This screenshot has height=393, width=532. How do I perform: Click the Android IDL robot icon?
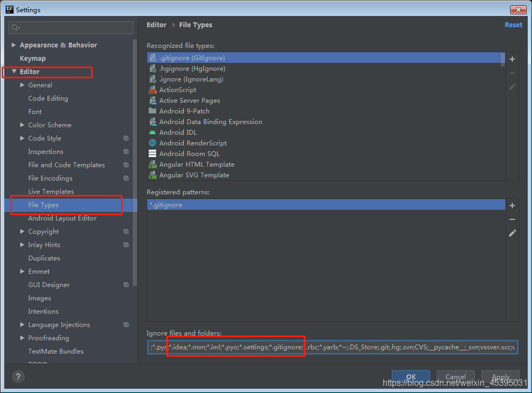coord(152,133)
